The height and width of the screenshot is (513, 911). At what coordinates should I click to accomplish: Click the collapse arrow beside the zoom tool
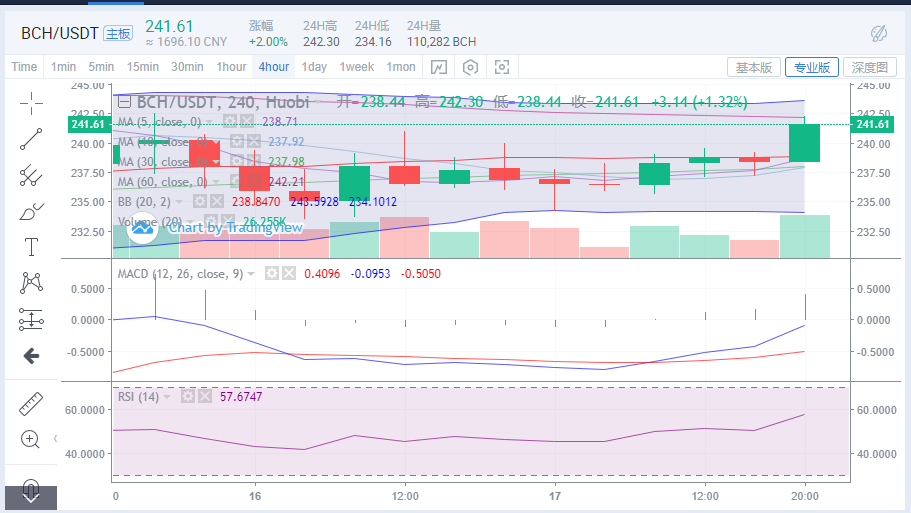55,439
